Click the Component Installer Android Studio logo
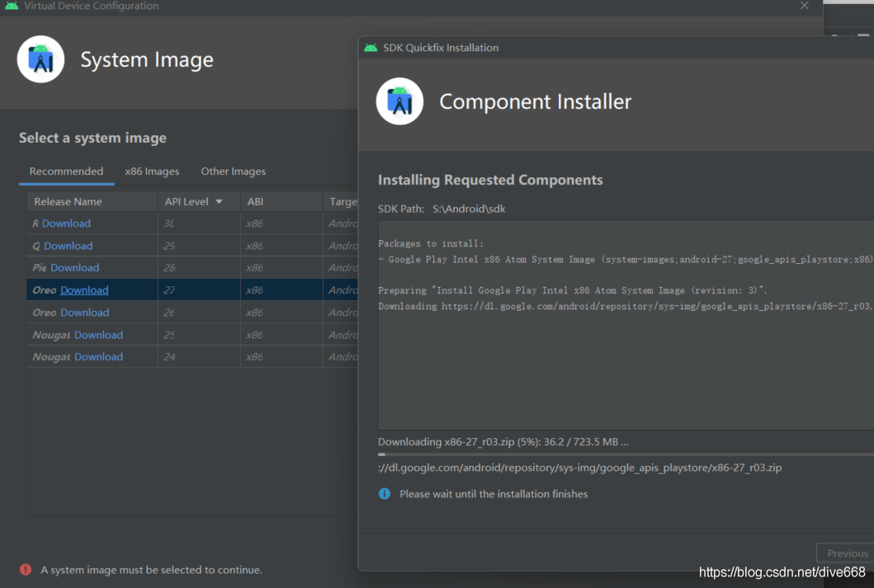The height and width of the screenshot is (588, 874). click(399, 101)
